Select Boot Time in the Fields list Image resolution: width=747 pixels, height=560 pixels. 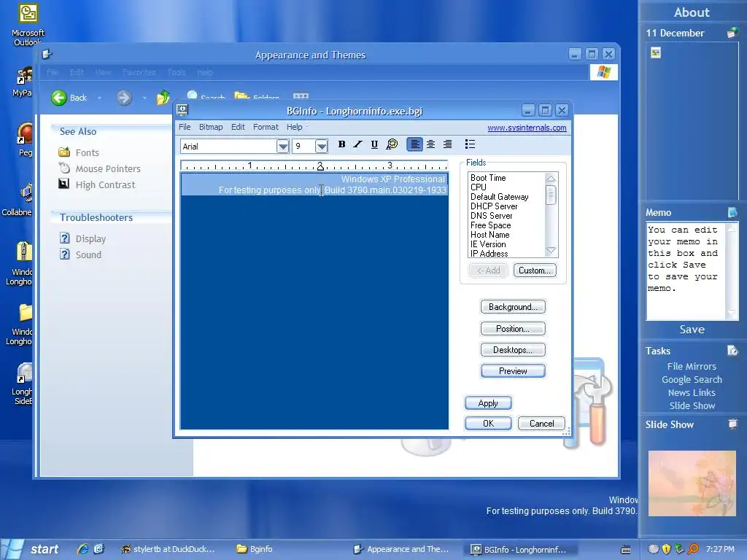[488, 178]
